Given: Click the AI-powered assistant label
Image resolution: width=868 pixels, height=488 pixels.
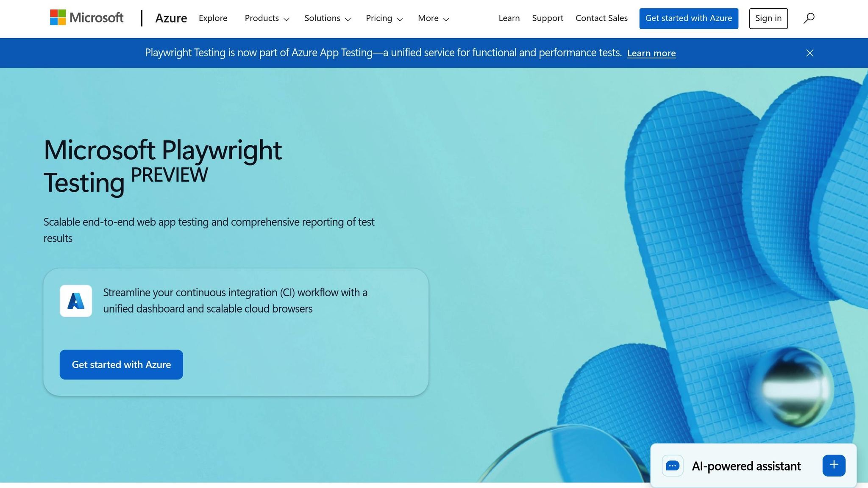Looking at the screenshot, I should [746, 466].
